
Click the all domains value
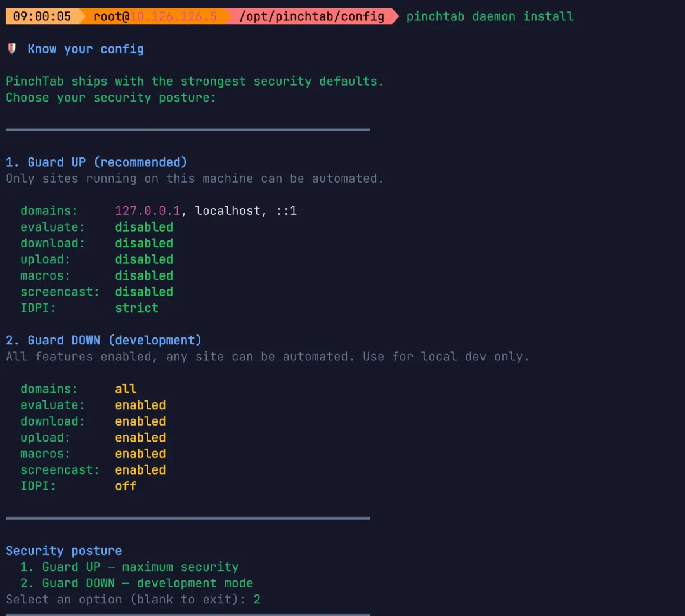[126, 388]
